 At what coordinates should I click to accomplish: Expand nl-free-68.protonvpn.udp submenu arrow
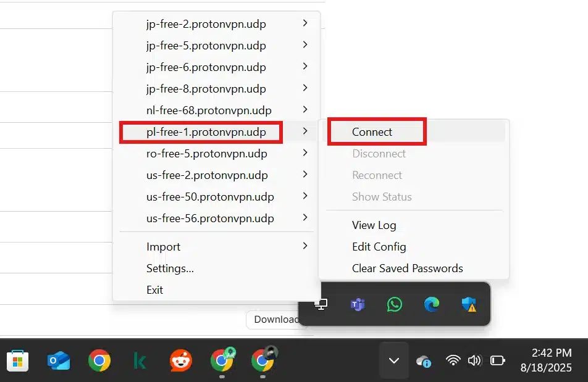click(305, 110)
